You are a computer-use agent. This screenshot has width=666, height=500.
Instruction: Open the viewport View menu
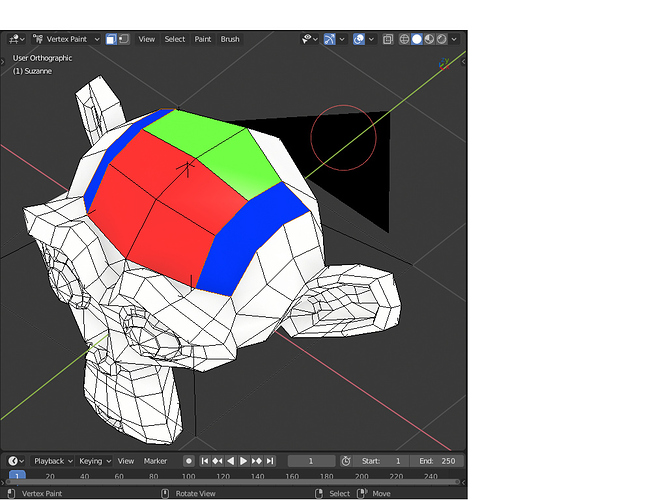tap(147, 39)
